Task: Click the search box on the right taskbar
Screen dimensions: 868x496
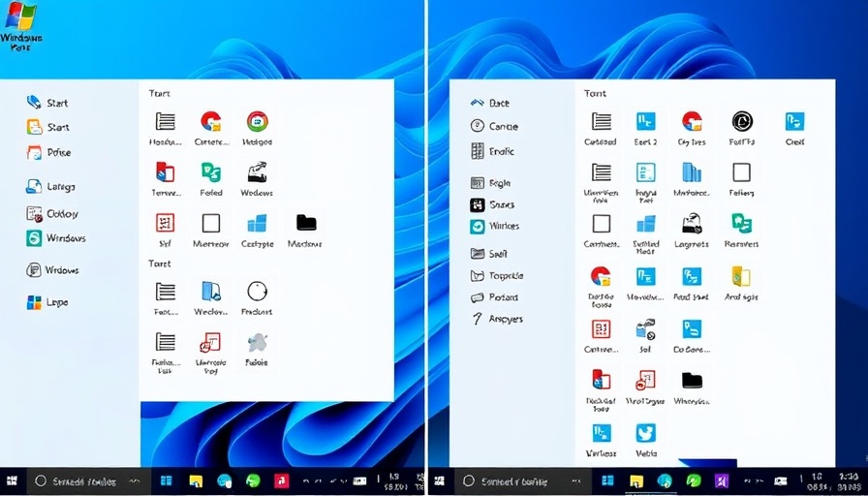Action: tap(521, 481)
